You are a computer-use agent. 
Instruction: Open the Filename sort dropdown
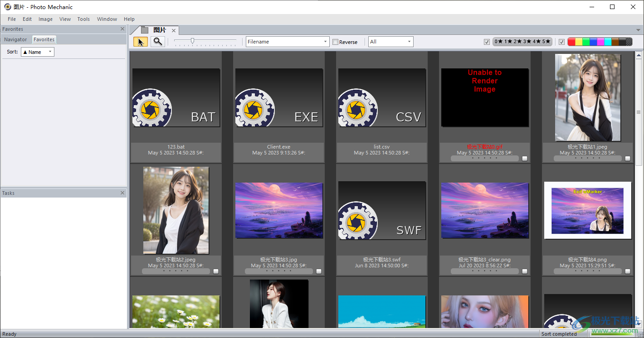288,42
